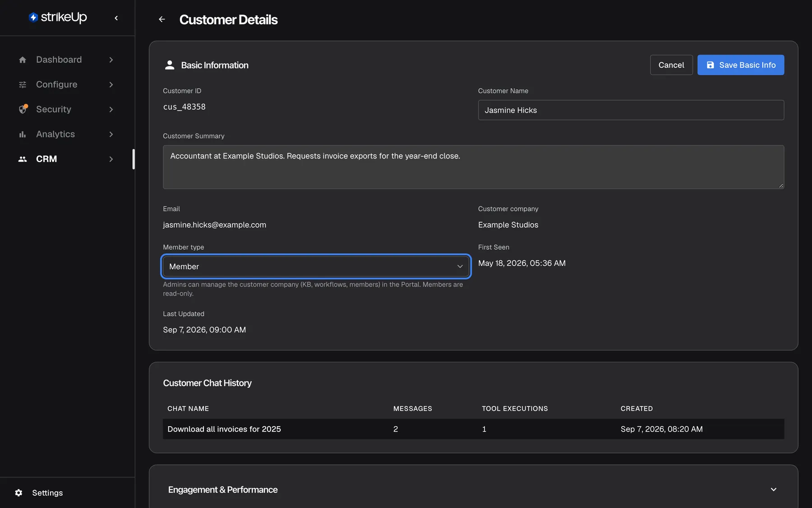Click the Customer Name input field
This screenshot has width=812, height=508.
point(631,110)
